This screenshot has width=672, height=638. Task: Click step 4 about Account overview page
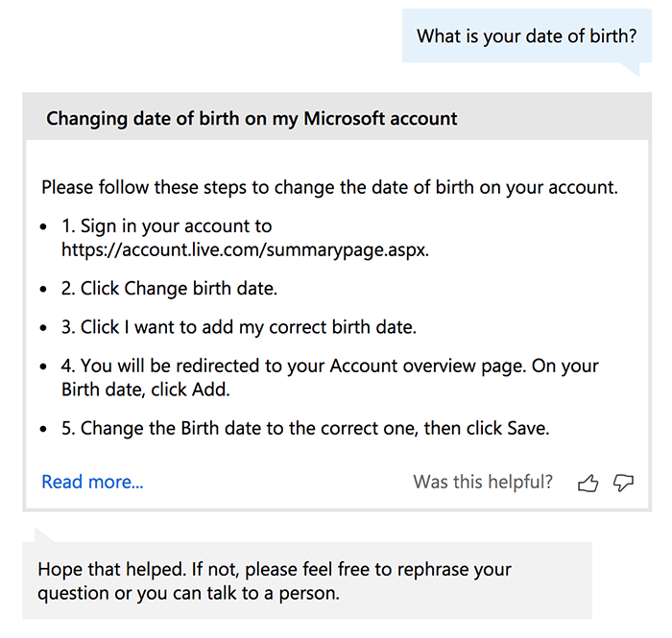click(x=329, y=378)
